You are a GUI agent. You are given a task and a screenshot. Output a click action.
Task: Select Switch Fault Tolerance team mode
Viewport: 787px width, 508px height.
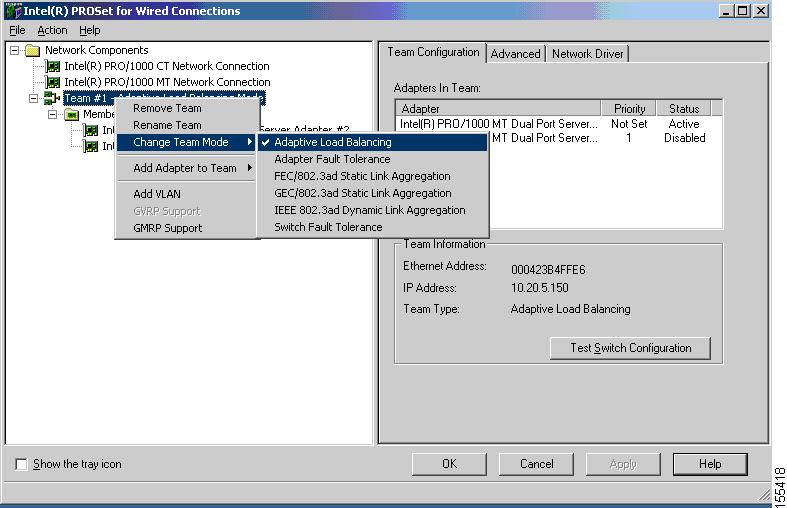(x=373, y=227)
